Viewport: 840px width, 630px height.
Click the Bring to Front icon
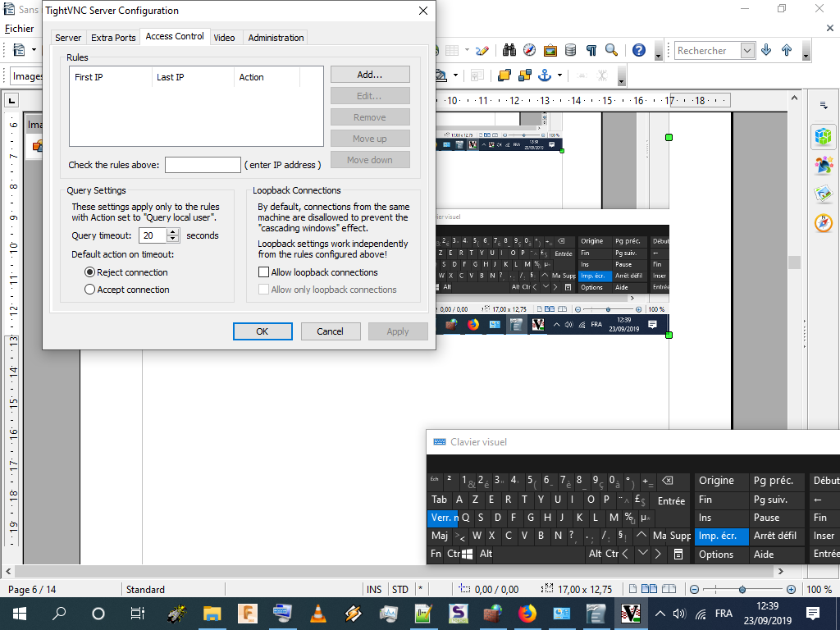point(504,75)
